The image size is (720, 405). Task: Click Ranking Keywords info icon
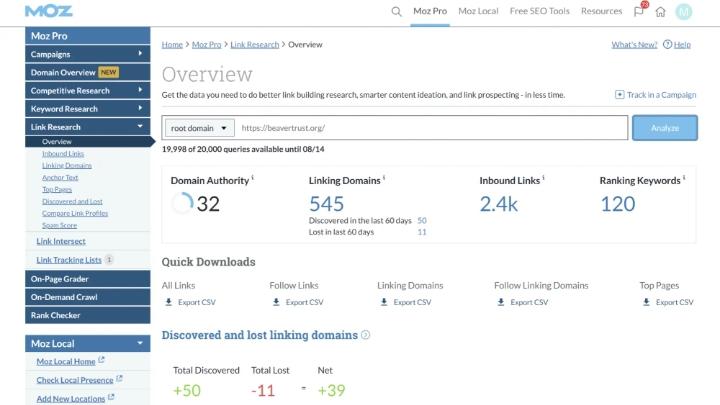[684, 178]
